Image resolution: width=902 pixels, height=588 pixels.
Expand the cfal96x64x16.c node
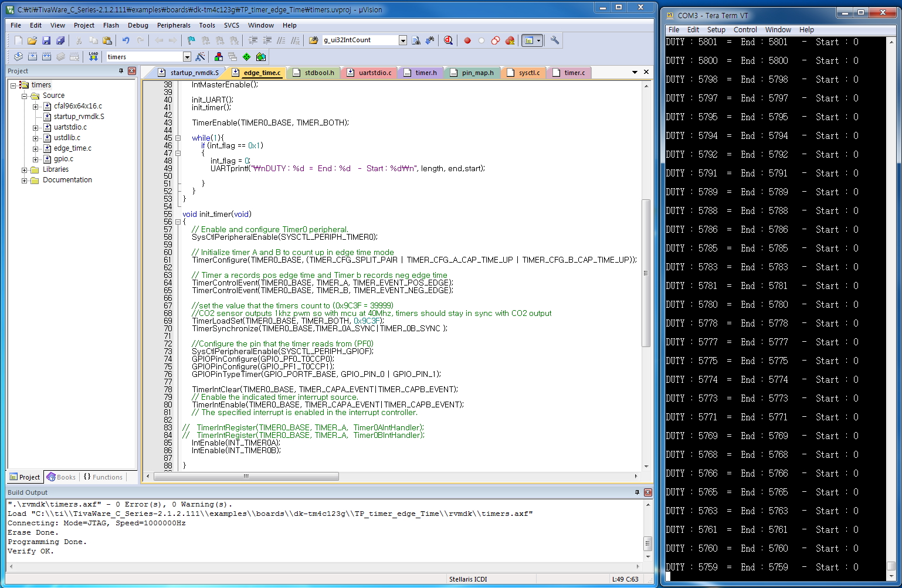[35, 106]
